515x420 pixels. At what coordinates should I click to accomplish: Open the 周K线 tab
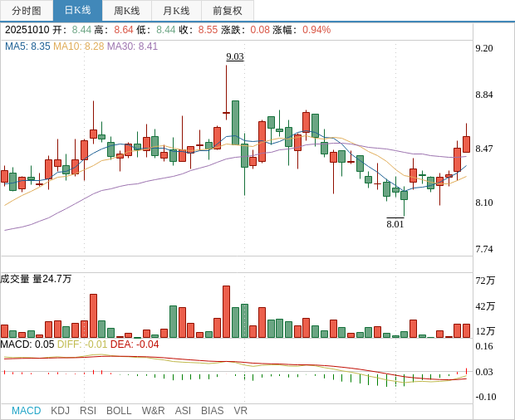127,11
